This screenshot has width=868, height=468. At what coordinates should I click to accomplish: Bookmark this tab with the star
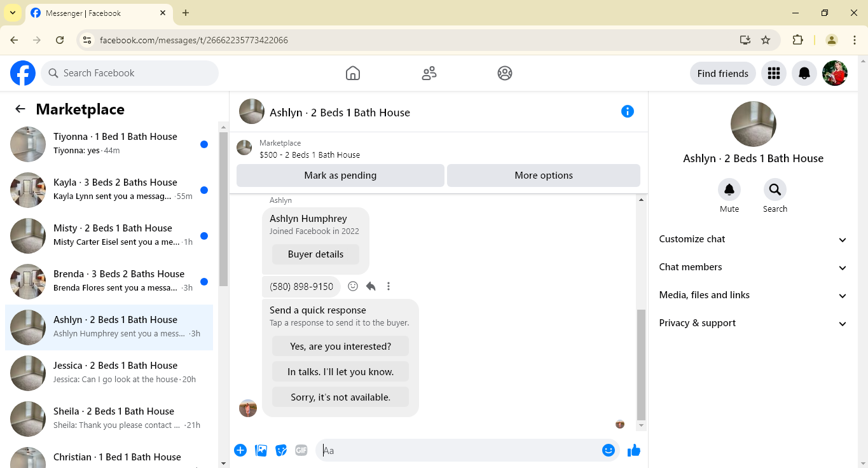click(x=766, y=40)
